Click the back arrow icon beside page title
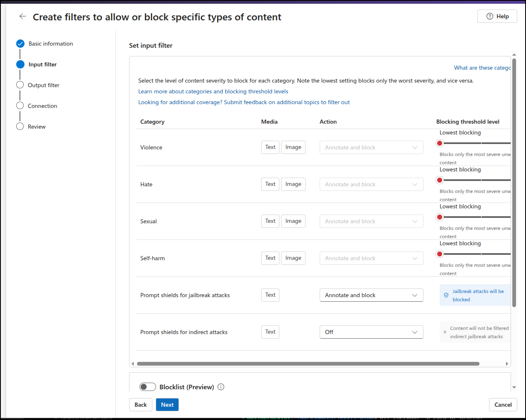526x420 pixels. (x=23, y=17)
